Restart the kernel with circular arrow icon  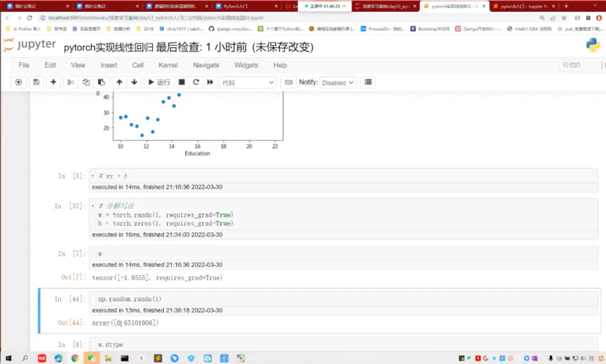pyautogui.click(x=196, y=82)
